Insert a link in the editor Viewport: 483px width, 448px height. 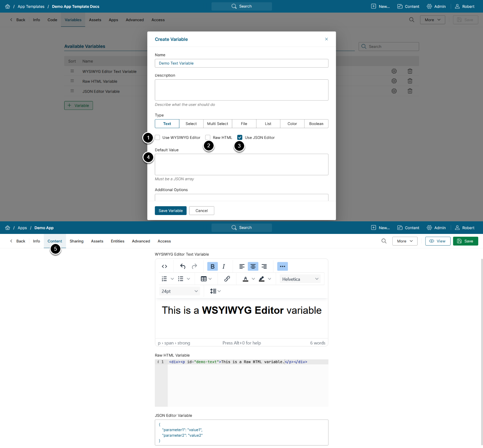pyautogui.click(x=227, y=279)
